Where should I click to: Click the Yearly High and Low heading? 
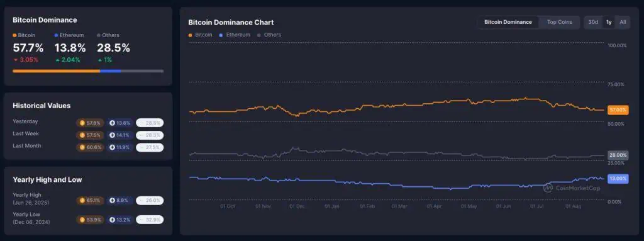click(47, 180)
